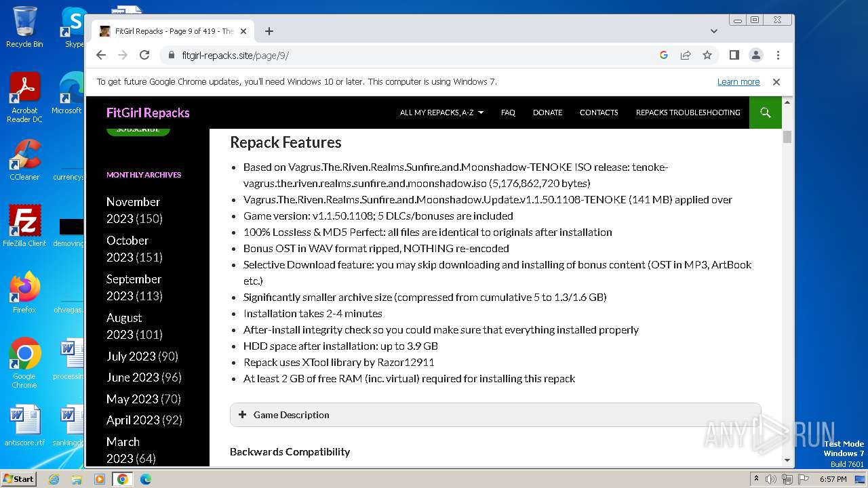Open Windows Media Player in taskbar
This screenshot has height=488, width=868.
100,479
